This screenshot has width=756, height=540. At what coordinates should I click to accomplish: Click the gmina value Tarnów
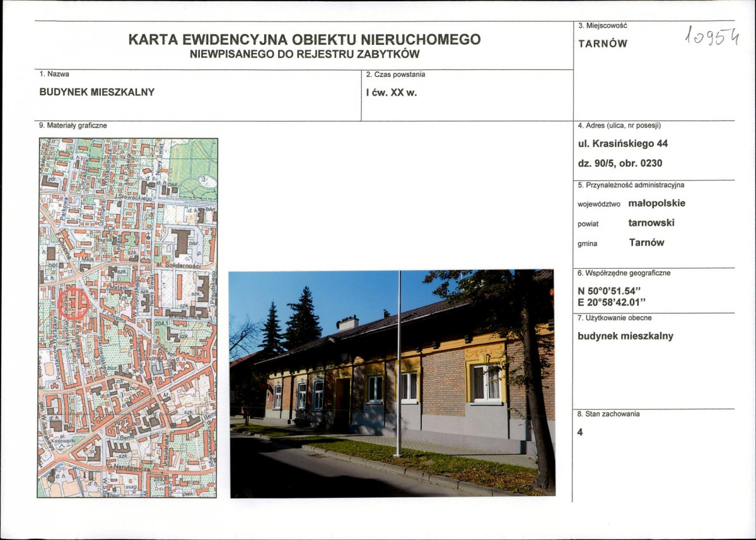pos(647,242)
